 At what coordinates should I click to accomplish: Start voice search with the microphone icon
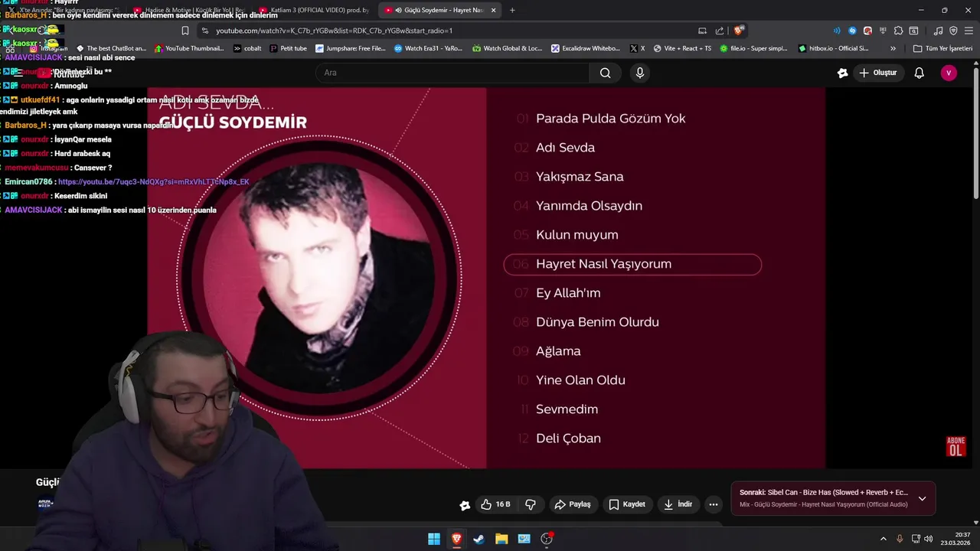[x=640, y=73]
